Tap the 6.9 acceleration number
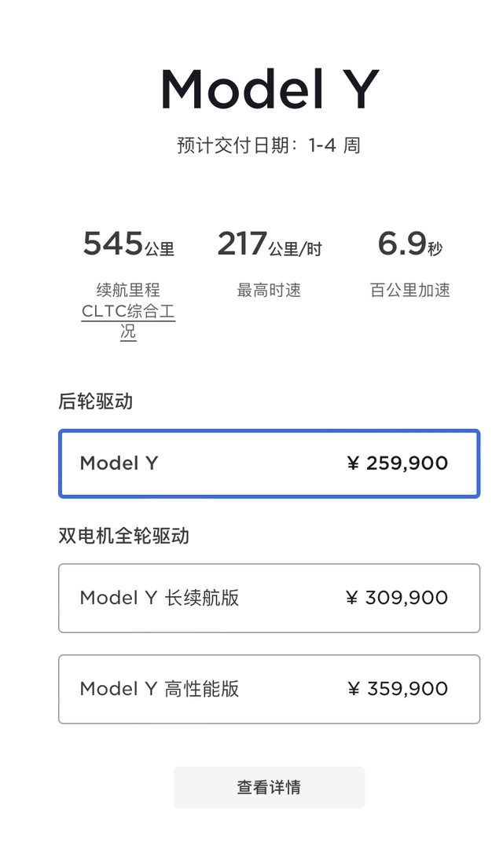Viewport: 503px width, 868px height. point(402,244)
